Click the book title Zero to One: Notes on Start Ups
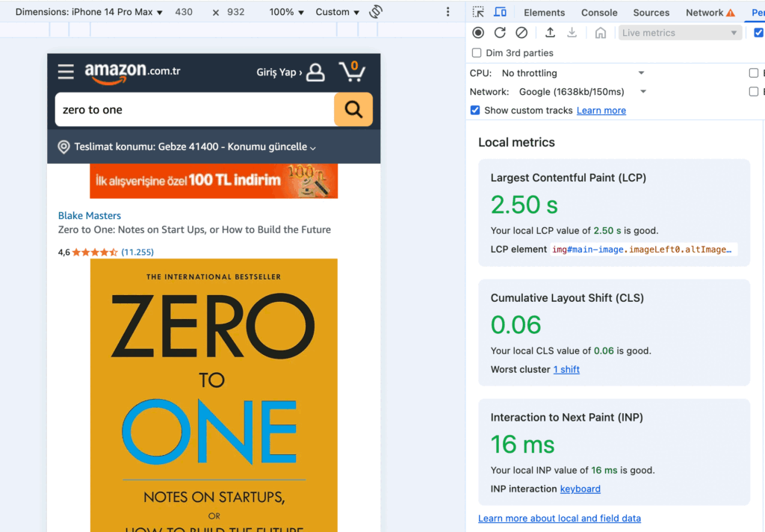 pyautogui.click(x=194, y=229)
